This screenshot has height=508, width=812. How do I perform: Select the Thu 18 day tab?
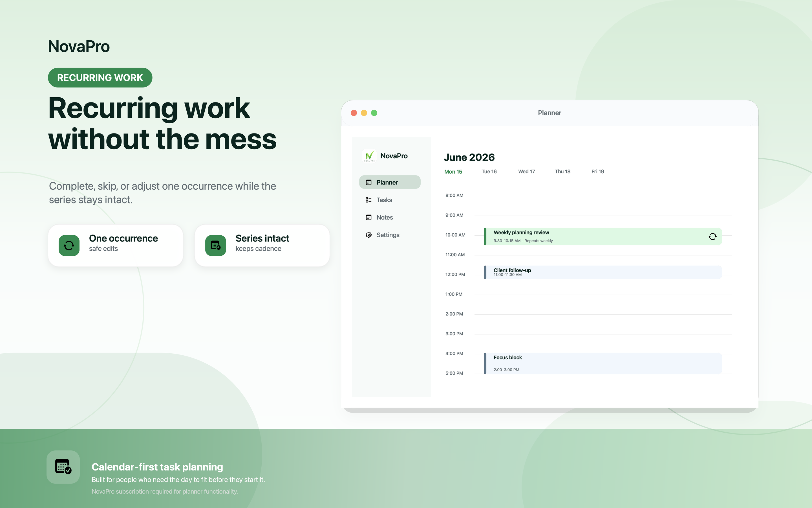(x=562, y=172)
